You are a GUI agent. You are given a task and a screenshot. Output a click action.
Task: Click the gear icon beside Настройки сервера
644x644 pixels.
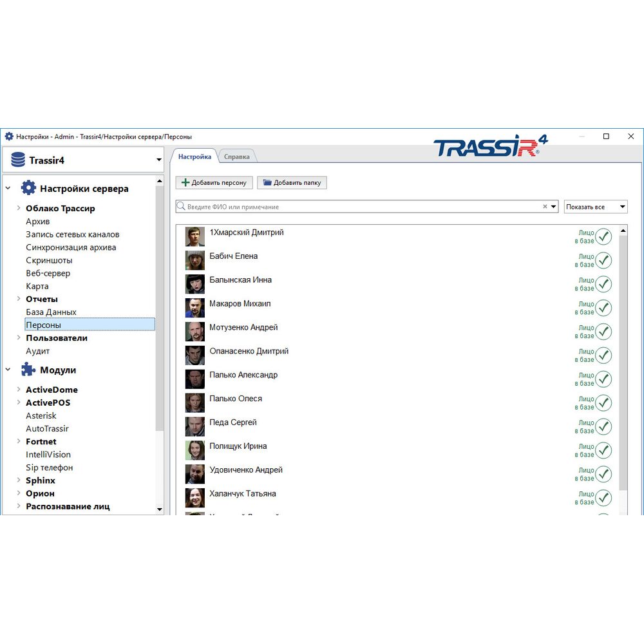tap(28, 188)
